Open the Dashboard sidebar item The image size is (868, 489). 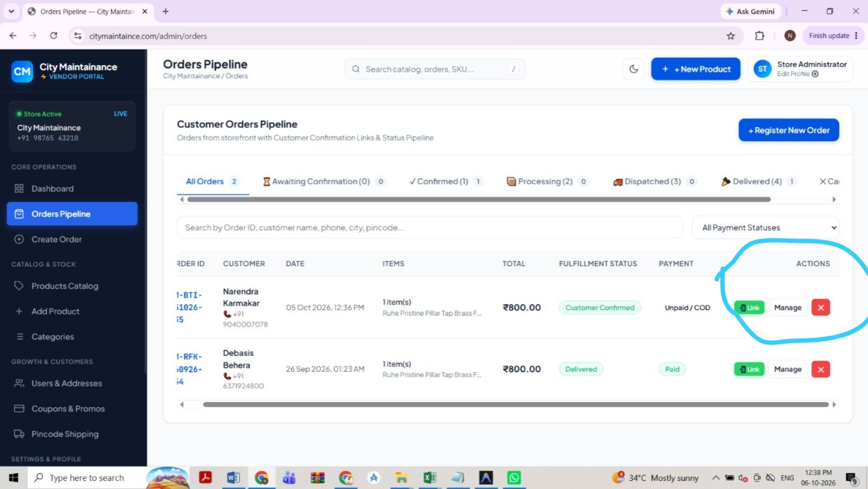[x=72, y=189]
